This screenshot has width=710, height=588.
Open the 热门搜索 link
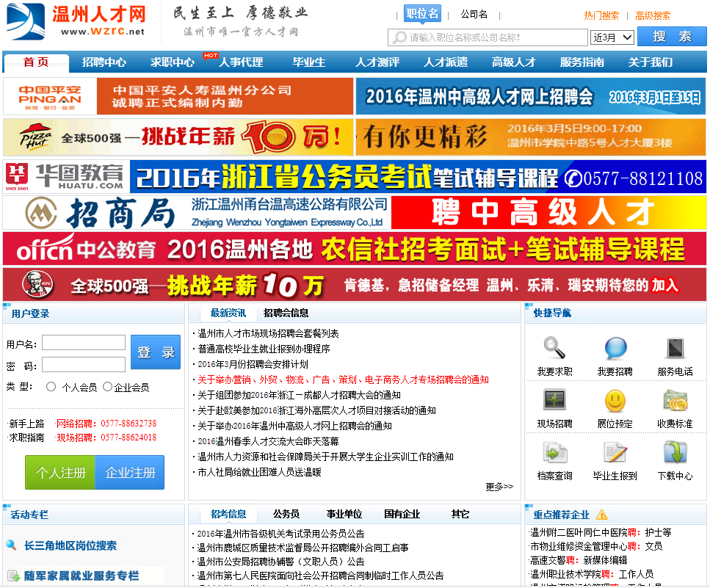(x=601, y=16)
